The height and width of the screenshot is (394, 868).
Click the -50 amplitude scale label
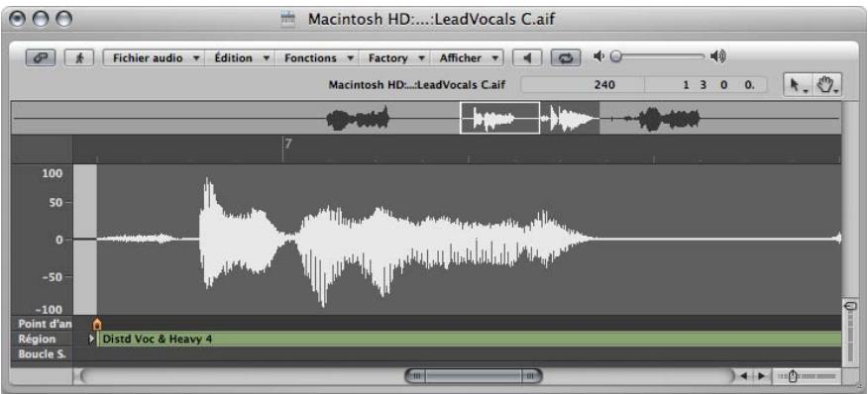pyautogui.click(x=52, y=276)
